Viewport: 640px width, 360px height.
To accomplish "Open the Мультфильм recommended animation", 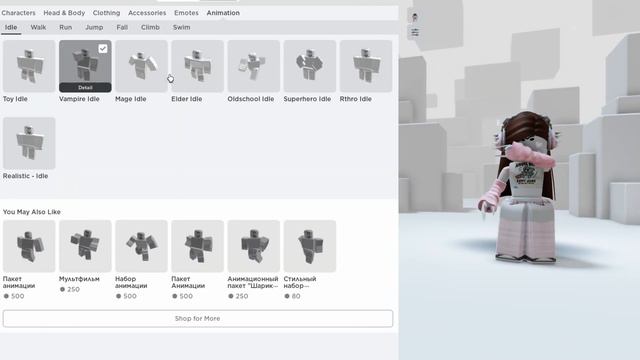I will (x=85, y=246).
